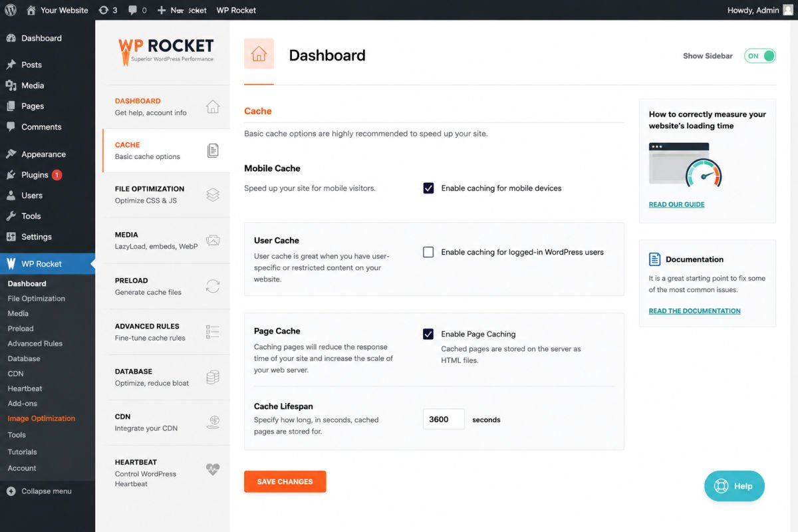
Task: Open the Help button
Action: 734,486
